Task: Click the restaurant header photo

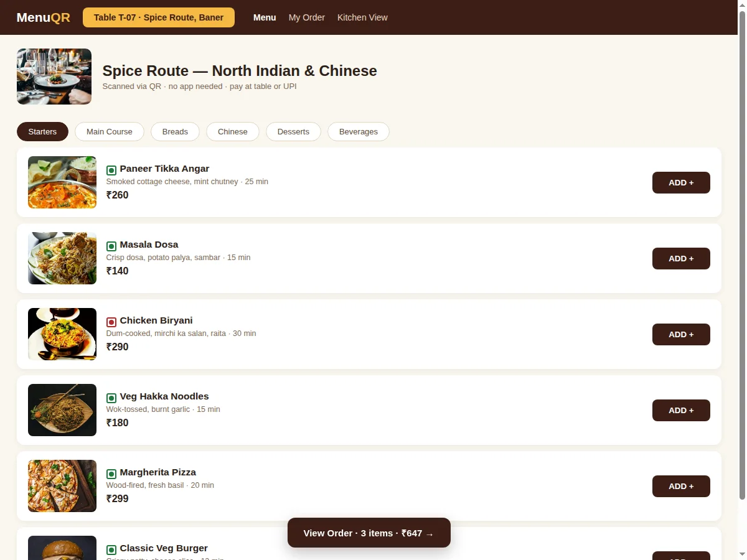Action: (x=54, y=77)
